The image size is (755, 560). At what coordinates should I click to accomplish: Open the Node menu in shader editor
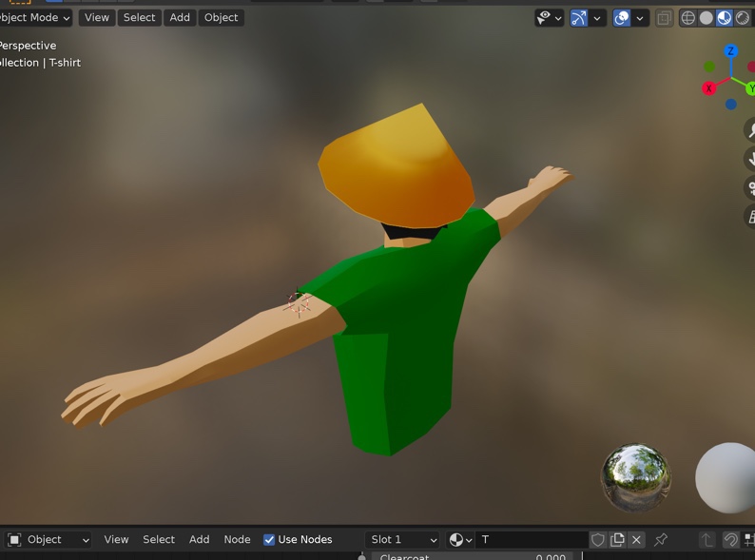(x=237, y=540)
